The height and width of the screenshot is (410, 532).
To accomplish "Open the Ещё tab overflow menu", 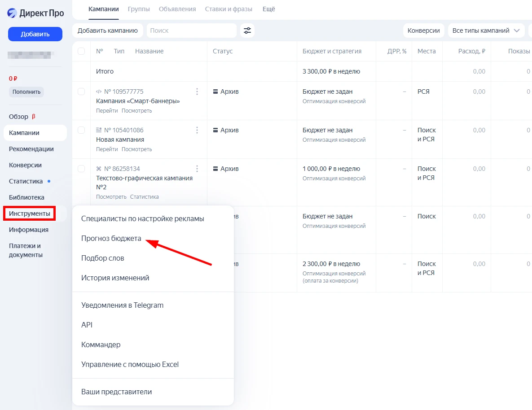I will (268, 9).
